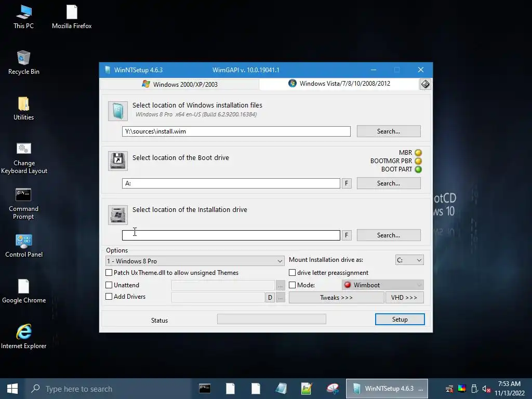532x399 pixels.
Task: Click the Add Drivers path field
Action: (x=218, y=298)
